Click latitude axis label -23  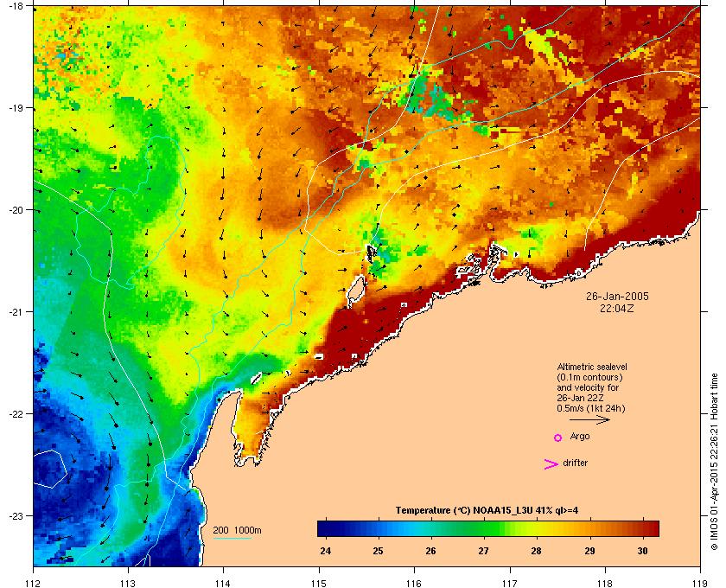click(x=16, y=515)
